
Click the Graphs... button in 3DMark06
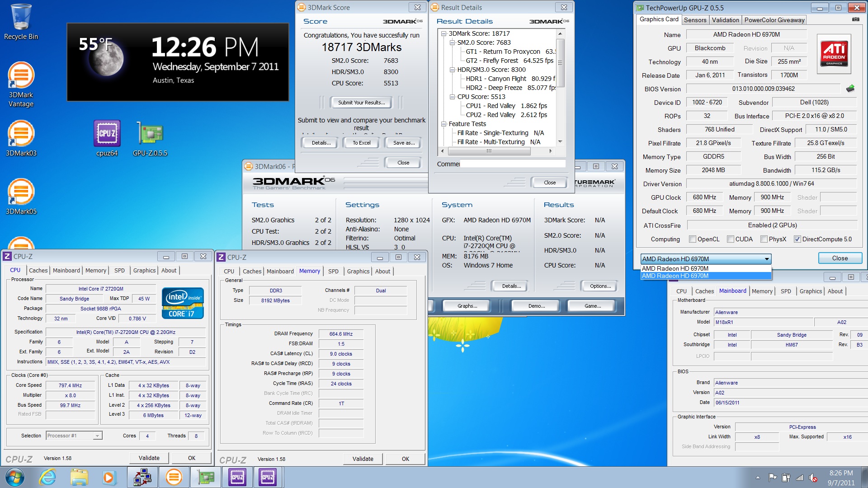click(467, 306)
